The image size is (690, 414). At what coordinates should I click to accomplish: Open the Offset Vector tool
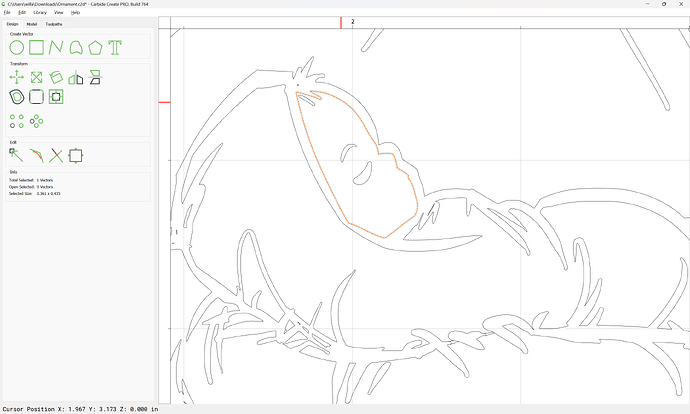pos(17,97)
